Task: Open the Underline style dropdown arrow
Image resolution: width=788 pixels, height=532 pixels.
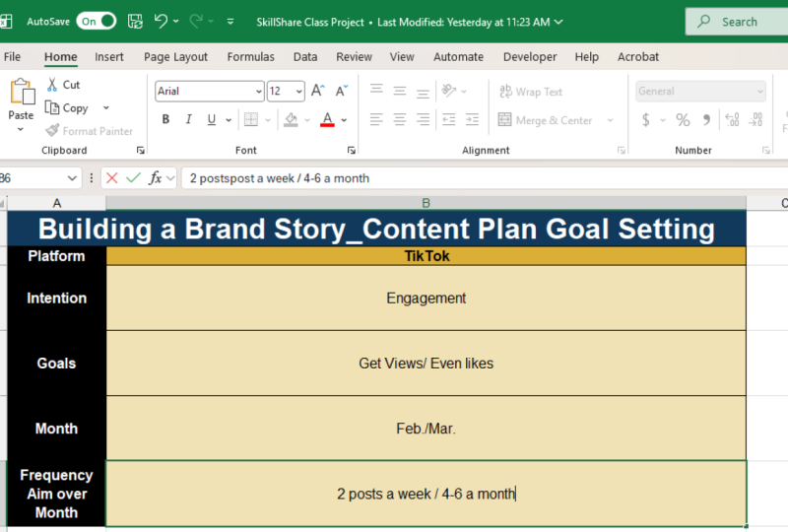Action: (x=229, y=119)
